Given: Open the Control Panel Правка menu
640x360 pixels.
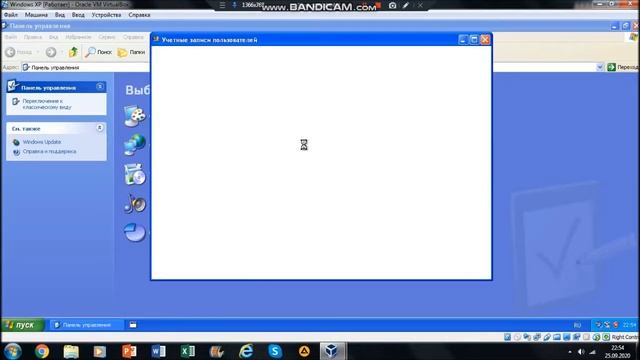Looking at the screenshot, I should 33,37.
